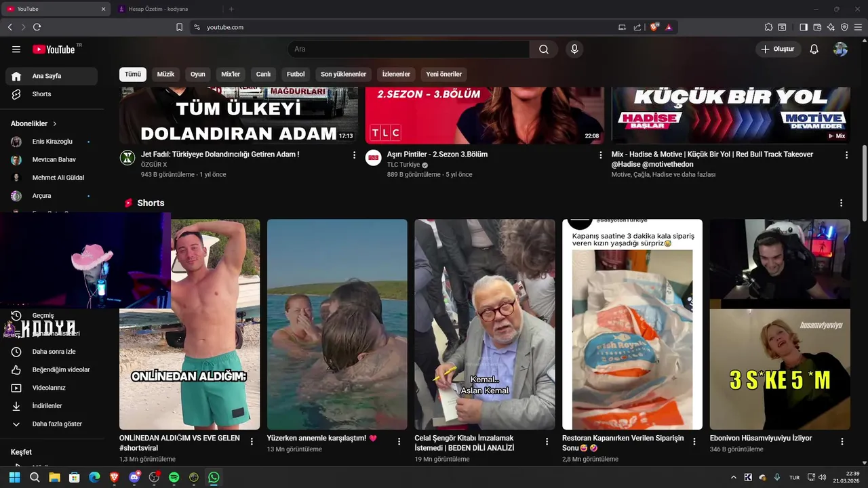Viewport: 868px width, 488px height.
Task: Open Mevtcan Bahav subscription channel
Action: (52, 160)
